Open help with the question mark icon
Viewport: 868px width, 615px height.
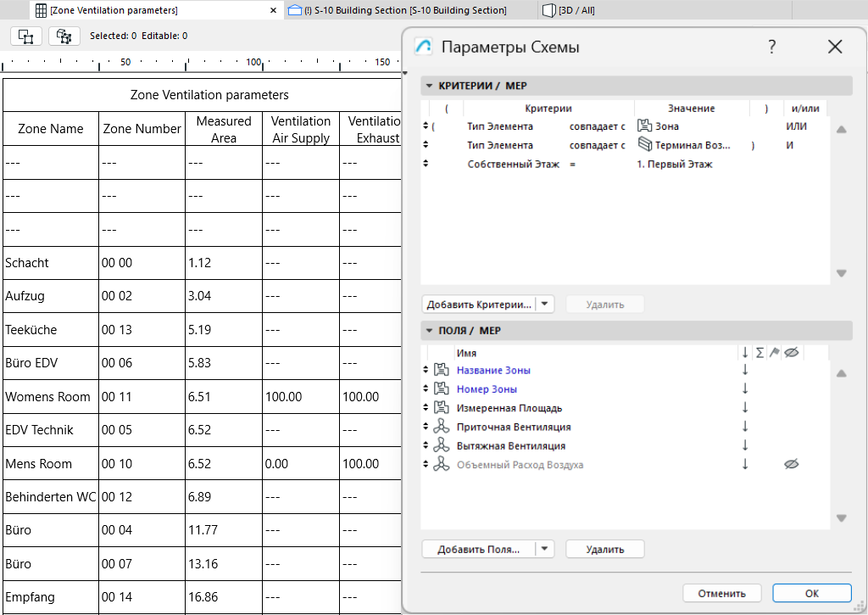[x=771, y=47]
